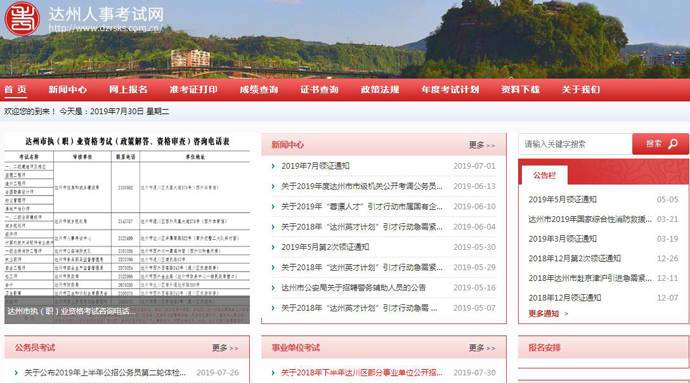
Task: Click arrow bullet beside 达州市公安局 news item
Action: pos(273,287)
